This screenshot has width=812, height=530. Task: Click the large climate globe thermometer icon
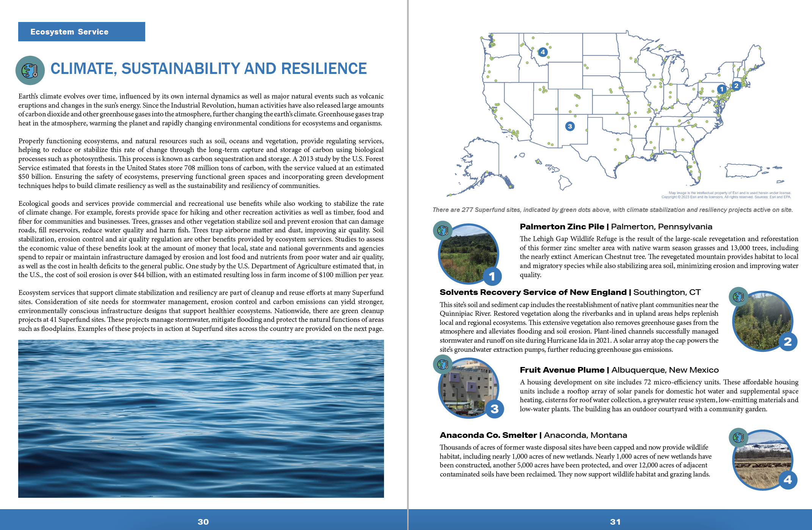pos(30,70)
